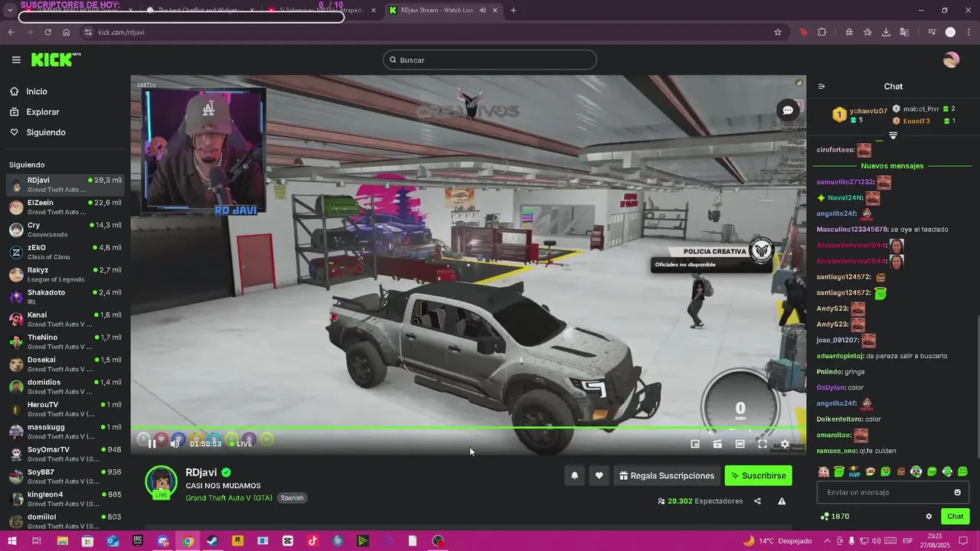Enable notifications bell for RDjavi
The image size is (980, 551).
pos(575,476)
